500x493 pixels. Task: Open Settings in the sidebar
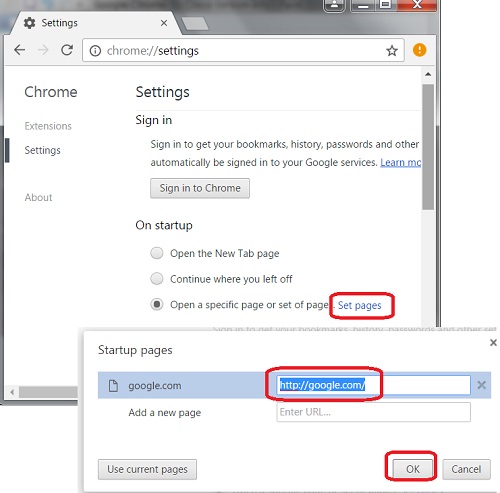coord(42,150)
